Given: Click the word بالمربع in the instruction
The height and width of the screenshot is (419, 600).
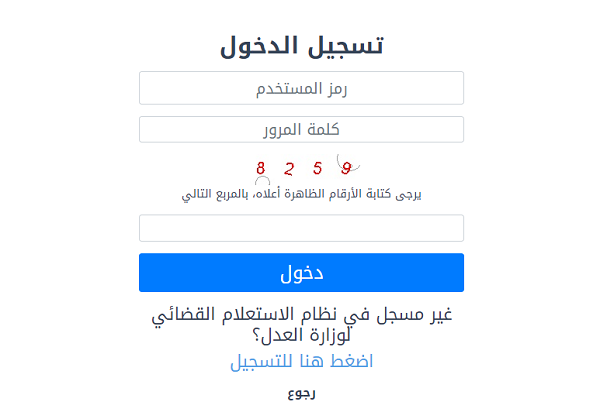Looking at the screenshot, I should point(232,194).
